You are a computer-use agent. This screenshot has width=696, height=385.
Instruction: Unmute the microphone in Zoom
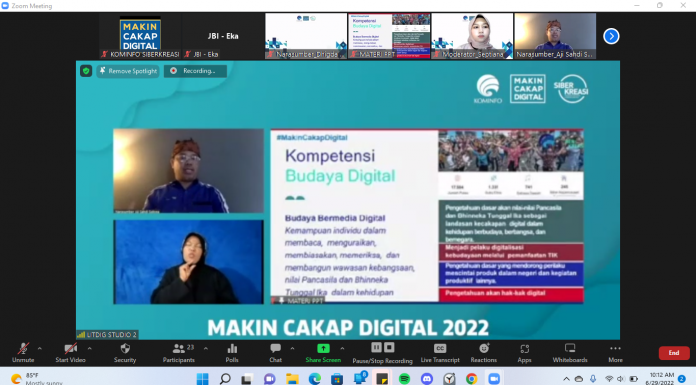pyautogui.click(x=23, y=353)
